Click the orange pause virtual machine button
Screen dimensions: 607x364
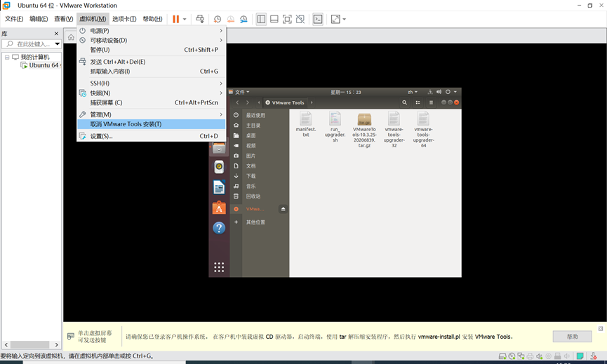click(175, 19)
